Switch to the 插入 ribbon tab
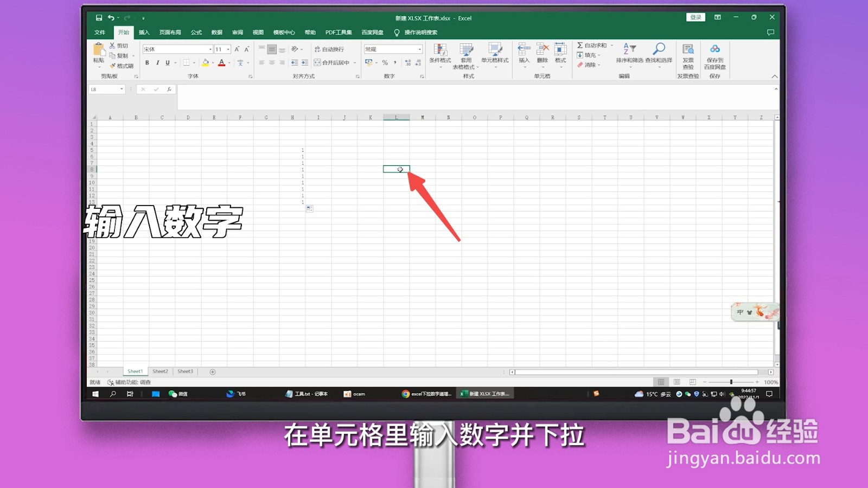Image resolution: width=868 pixels, height=488 pixels. pos(144,33)
